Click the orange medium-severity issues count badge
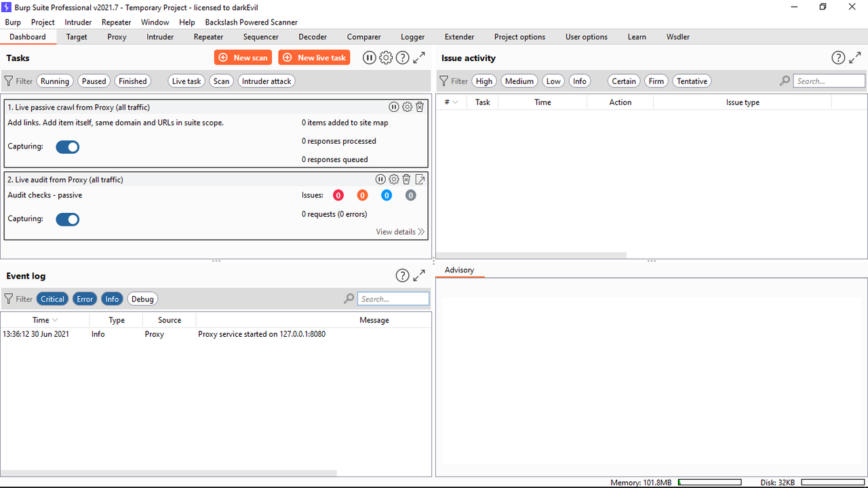868x488 pixels. click(362, 195)
